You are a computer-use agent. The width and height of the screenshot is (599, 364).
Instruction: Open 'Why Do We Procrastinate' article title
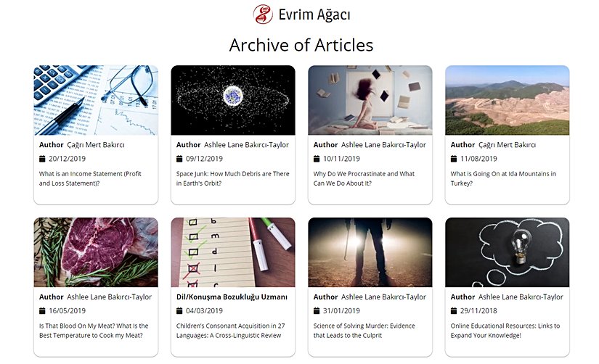pyautogui.click(x=364, y=178)
